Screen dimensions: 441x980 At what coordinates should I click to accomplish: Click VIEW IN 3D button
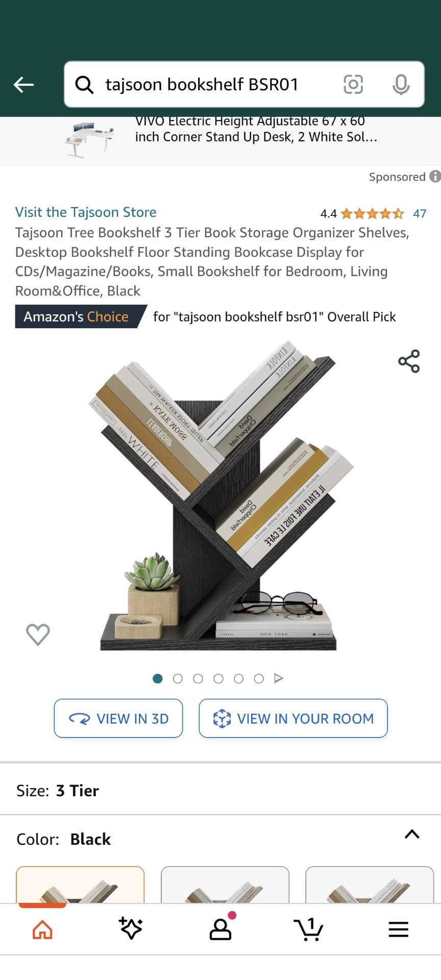118,718
